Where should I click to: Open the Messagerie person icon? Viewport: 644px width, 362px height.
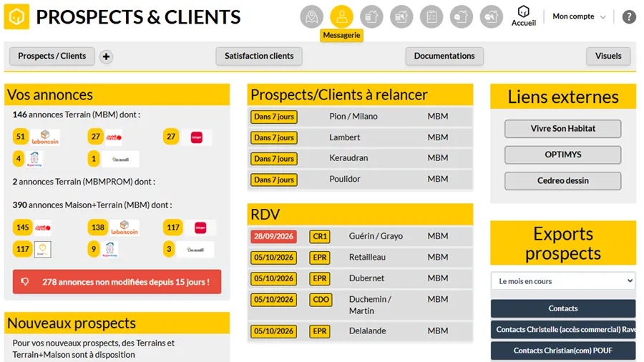pos(342,17)
